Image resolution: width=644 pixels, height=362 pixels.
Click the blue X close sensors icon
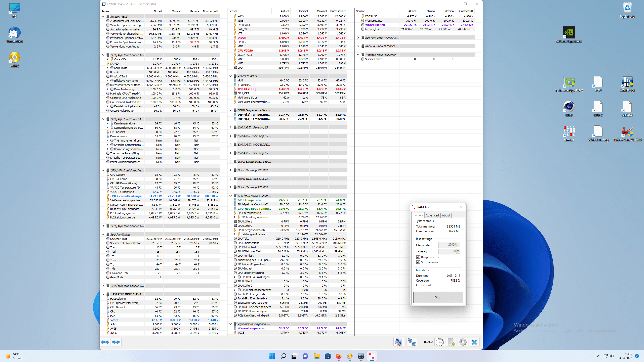click(474, 342)
